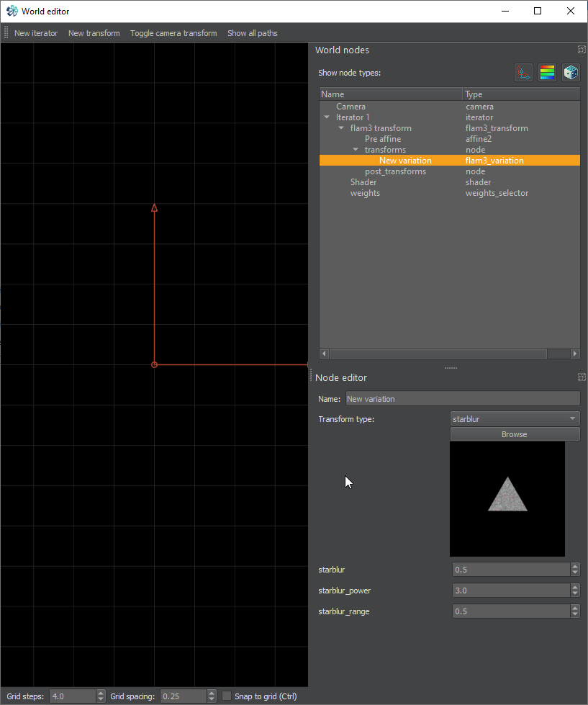Decrease Grid spacing value
The height and width of the screenshot is (705, 588).
tap(212, 700)
